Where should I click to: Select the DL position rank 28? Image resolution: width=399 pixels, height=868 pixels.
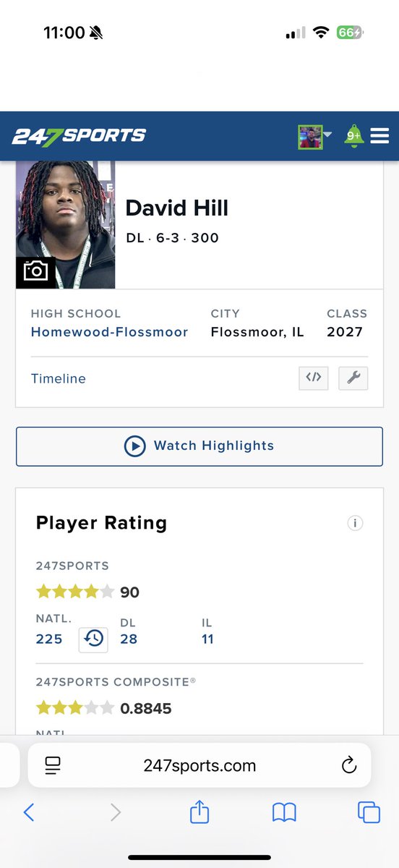tap(129, 639)
